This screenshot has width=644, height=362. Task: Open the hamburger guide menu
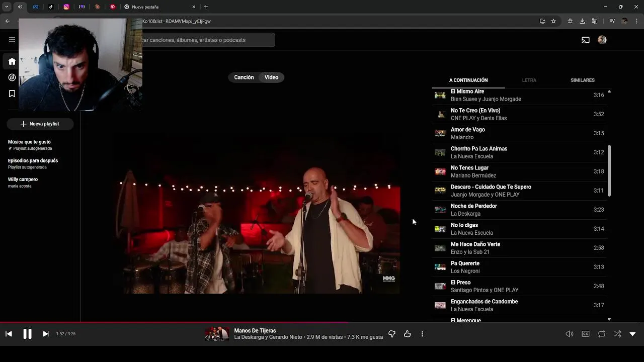pos(12,40)
